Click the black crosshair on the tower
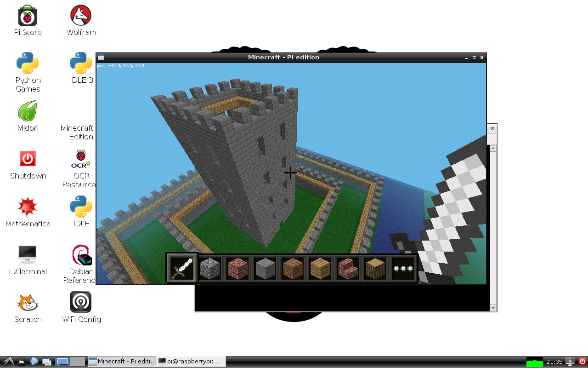 click(290, 173)
